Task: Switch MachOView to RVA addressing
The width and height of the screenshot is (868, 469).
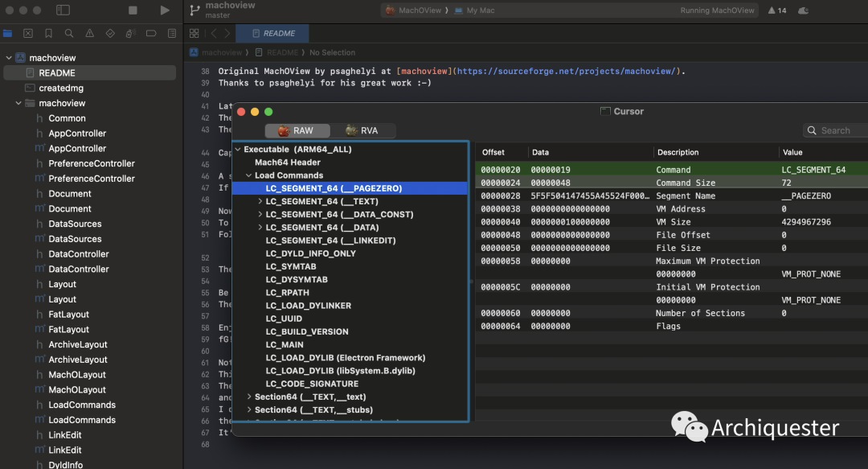Action: pos(362,130)
